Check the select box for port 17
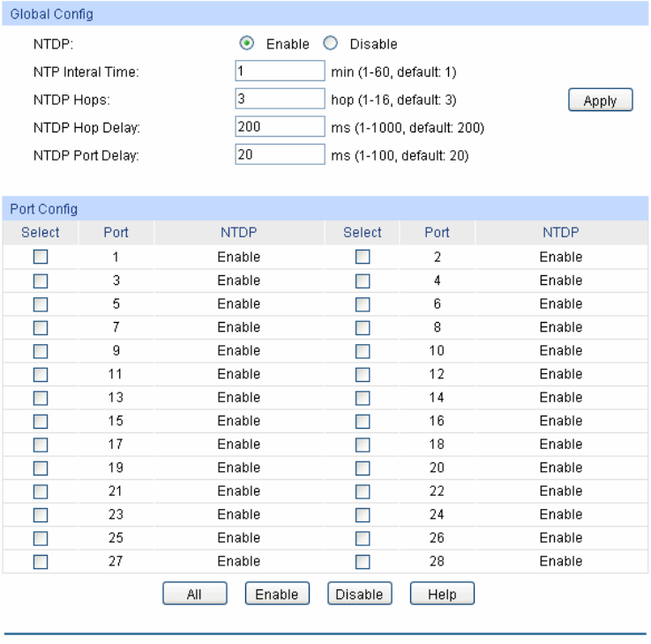651x644 pixels. tap(41, 445)
